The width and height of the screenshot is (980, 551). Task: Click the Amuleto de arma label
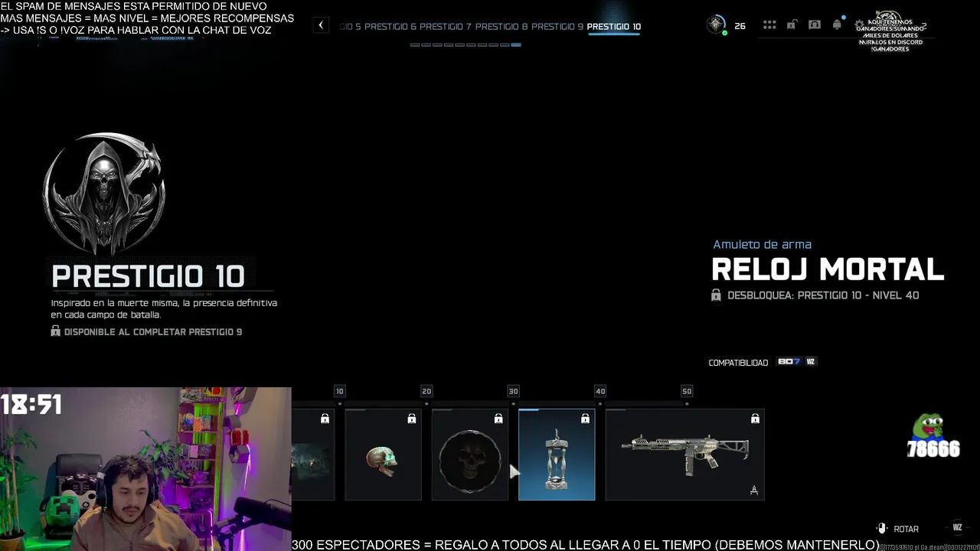click(x=763, y=245)
